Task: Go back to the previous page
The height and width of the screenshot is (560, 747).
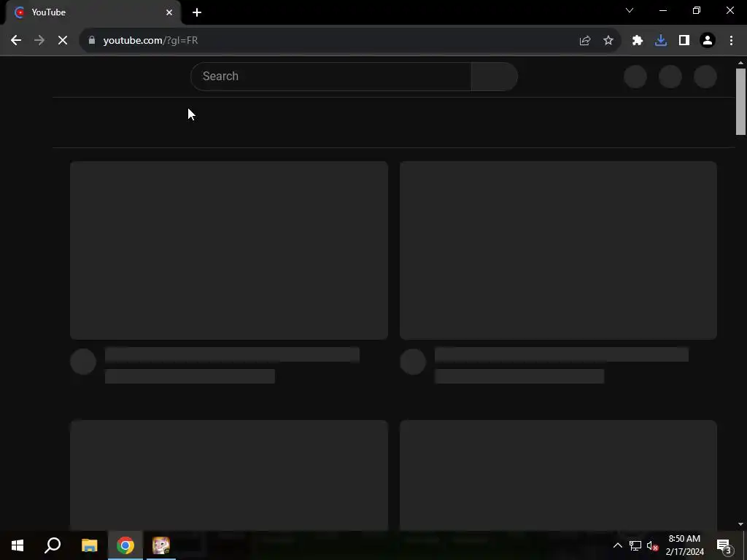Action: (16, 41)
